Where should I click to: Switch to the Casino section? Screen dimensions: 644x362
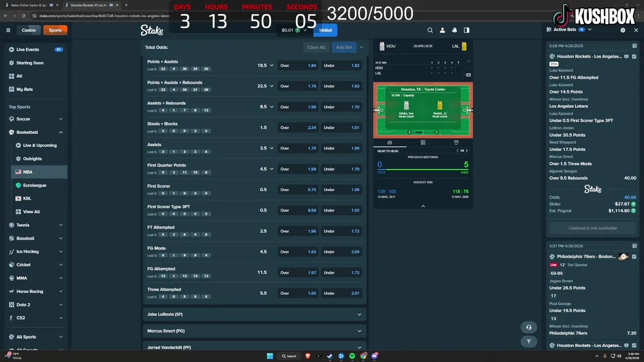(x=29, y=30)
